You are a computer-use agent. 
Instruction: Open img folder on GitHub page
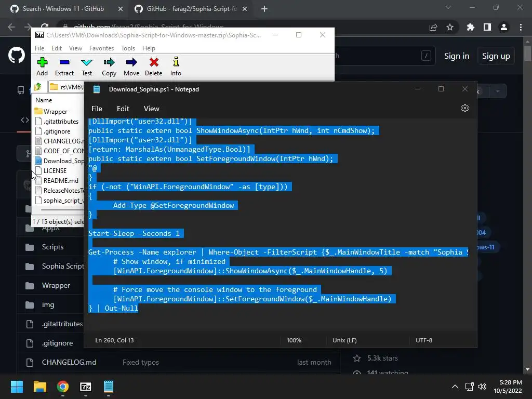[48, 304]
